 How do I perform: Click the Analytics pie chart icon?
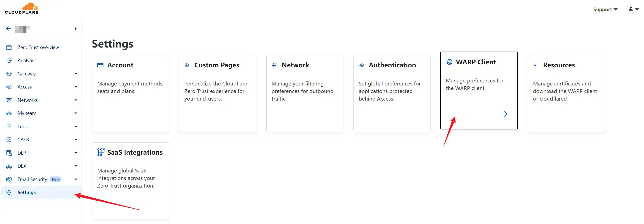(x=9, y=61)
